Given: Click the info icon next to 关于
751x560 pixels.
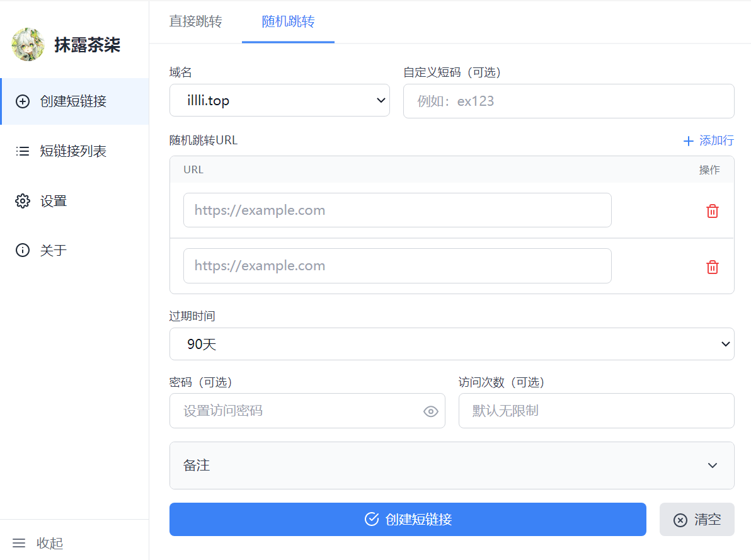Looking at the screenshot, I should [23, 250].
